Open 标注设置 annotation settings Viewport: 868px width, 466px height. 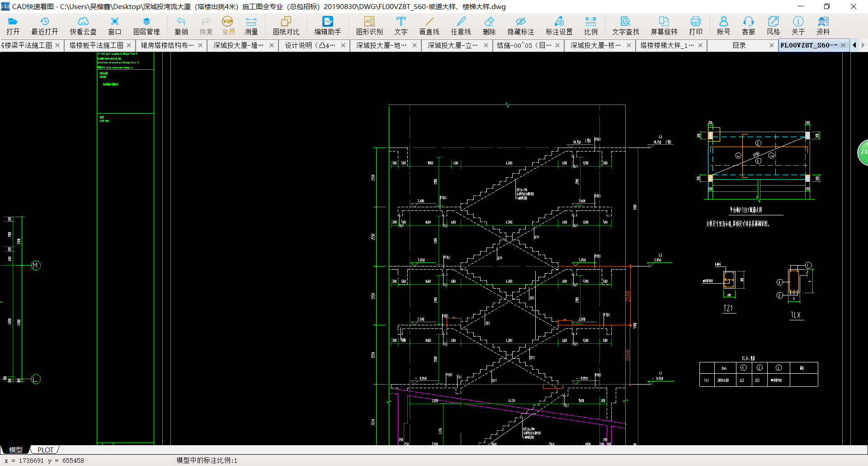[x=559, y=26]
